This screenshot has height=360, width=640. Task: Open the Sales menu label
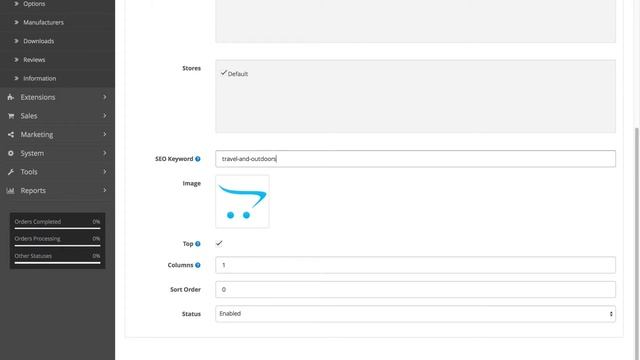click(29, 116)
